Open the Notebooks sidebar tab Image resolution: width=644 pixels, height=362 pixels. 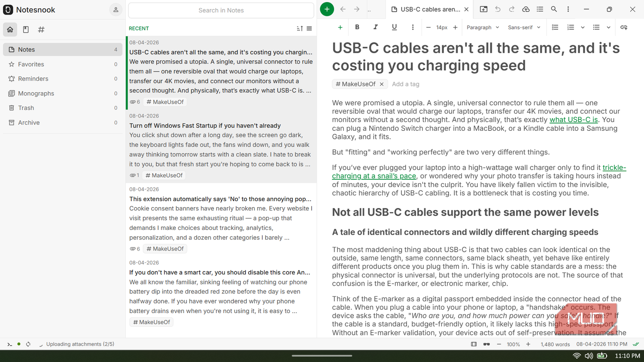coord(26,30)
